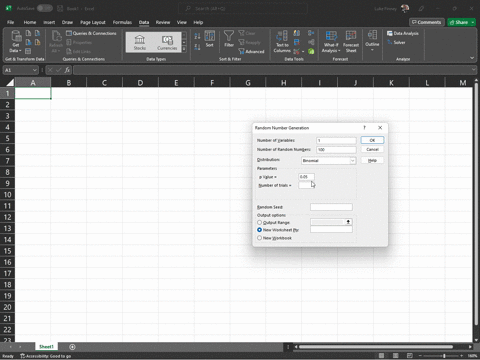The width and height of the screenshot is (480, 360).
Task: Click the New Worksheet Ply name field
Action: [x=331, y=230]
